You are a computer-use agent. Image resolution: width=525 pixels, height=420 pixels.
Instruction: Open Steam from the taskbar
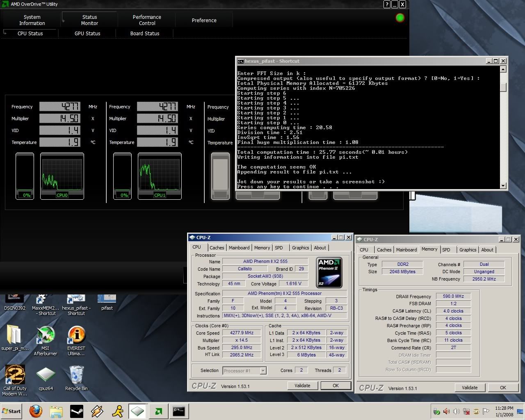(x=77, y=411)
